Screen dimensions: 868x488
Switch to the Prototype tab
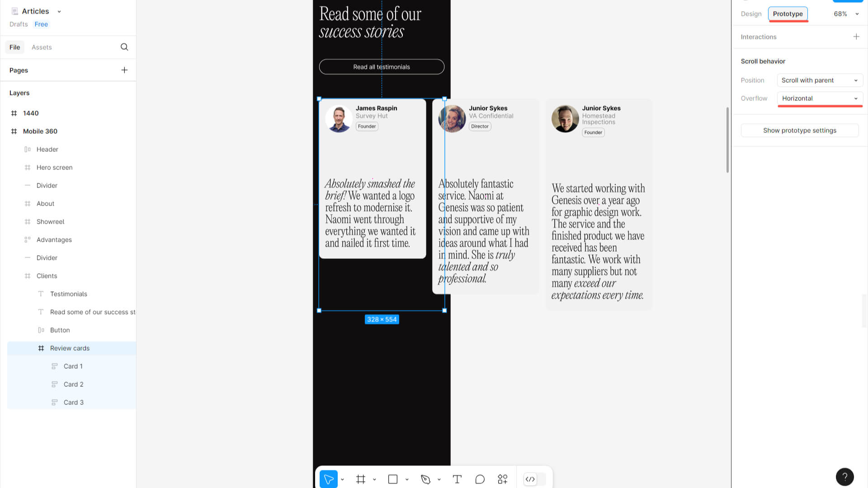788,14
